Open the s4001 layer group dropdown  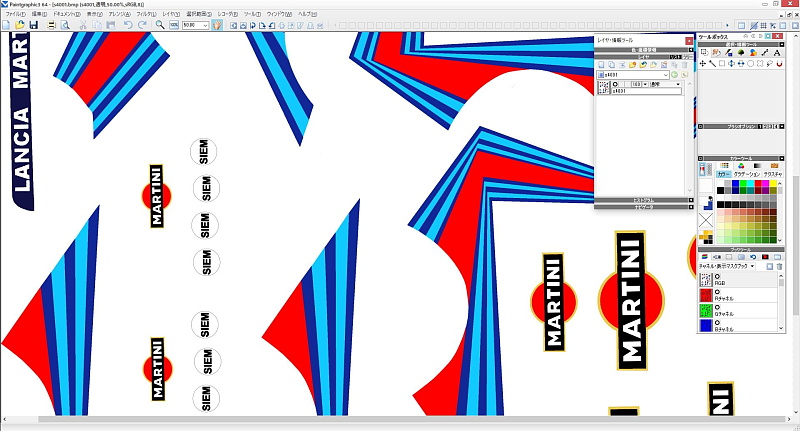click(633, 75)
